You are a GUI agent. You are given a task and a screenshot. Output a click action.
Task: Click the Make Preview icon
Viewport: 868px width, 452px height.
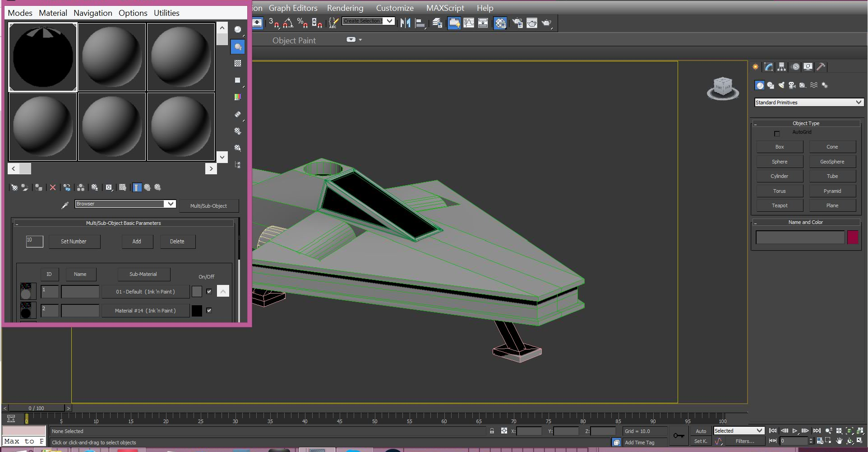click(x=238, y=114)
